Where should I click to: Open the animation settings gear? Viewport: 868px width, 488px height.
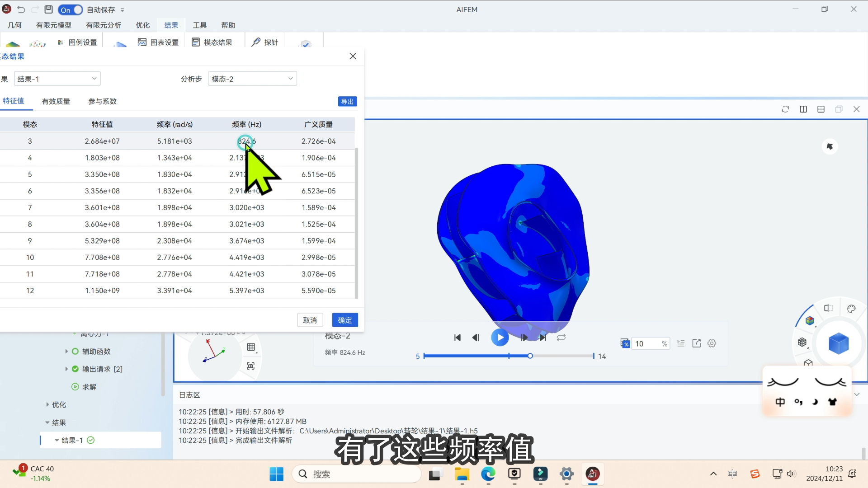coord(712,343)
